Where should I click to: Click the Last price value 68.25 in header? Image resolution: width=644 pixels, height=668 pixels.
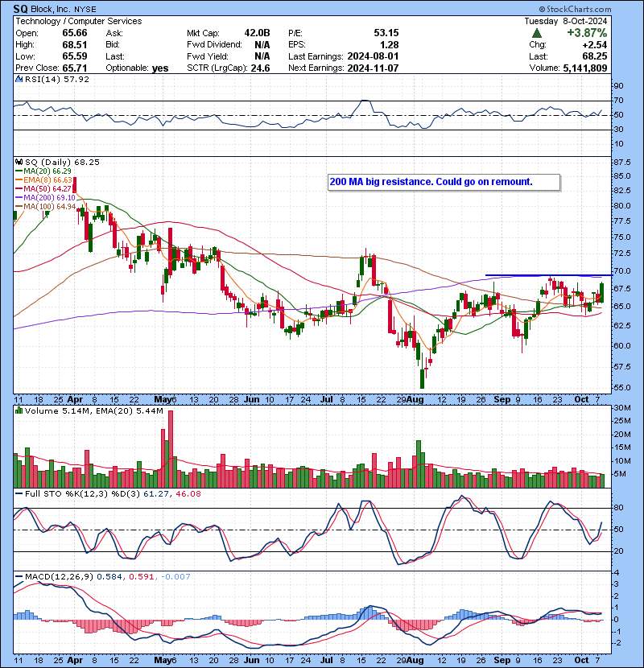(x=595, y=56)
